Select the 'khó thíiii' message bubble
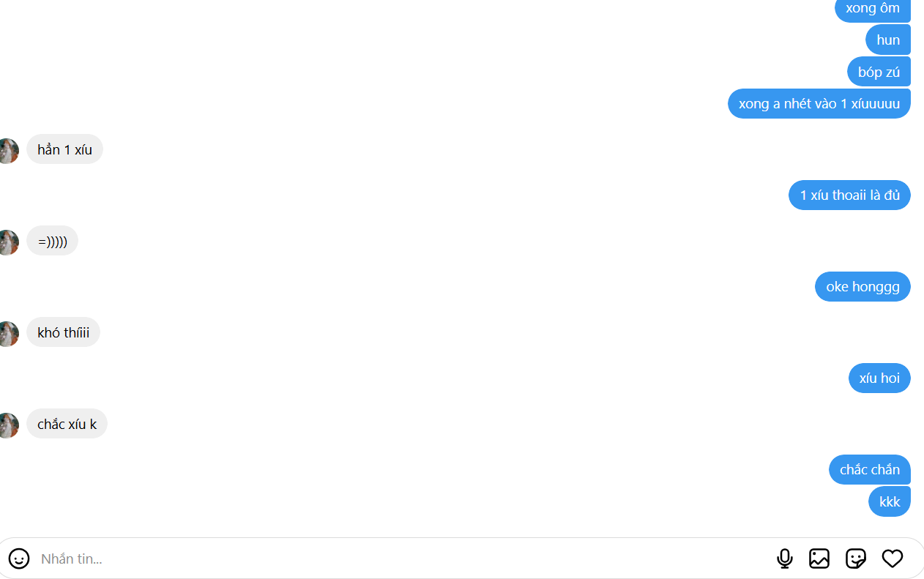Viewport: 924px width, 579px height. click(63, 332)
